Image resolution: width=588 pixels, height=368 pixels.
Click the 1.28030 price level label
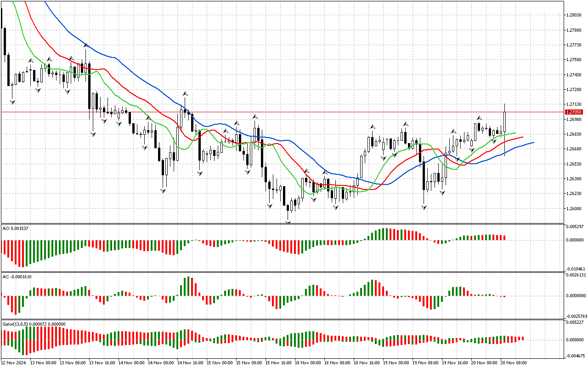point(575,15)
